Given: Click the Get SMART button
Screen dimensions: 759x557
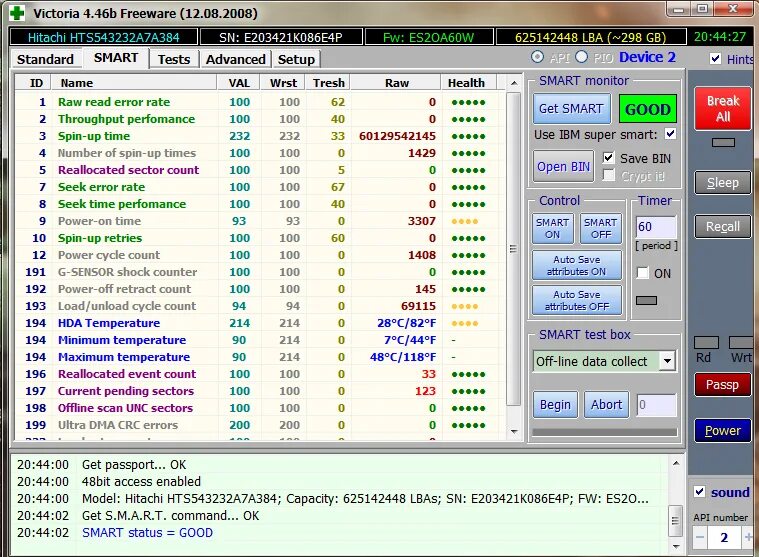Looking at the screenshot, I should coord(571,108).
